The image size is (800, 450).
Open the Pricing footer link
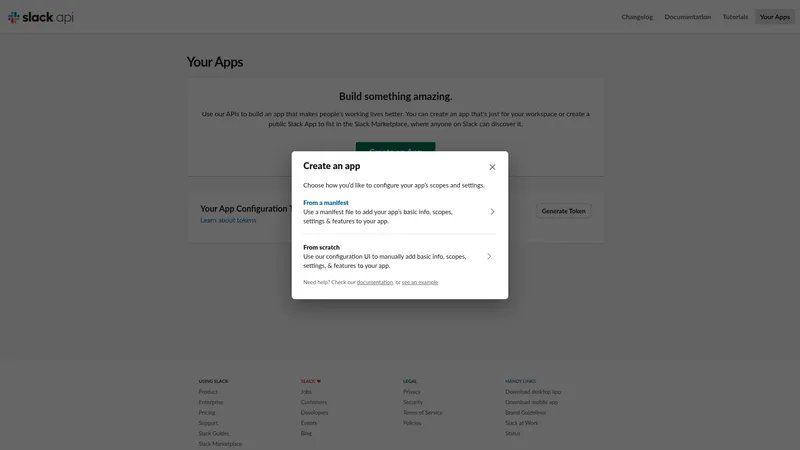[207, 412]
